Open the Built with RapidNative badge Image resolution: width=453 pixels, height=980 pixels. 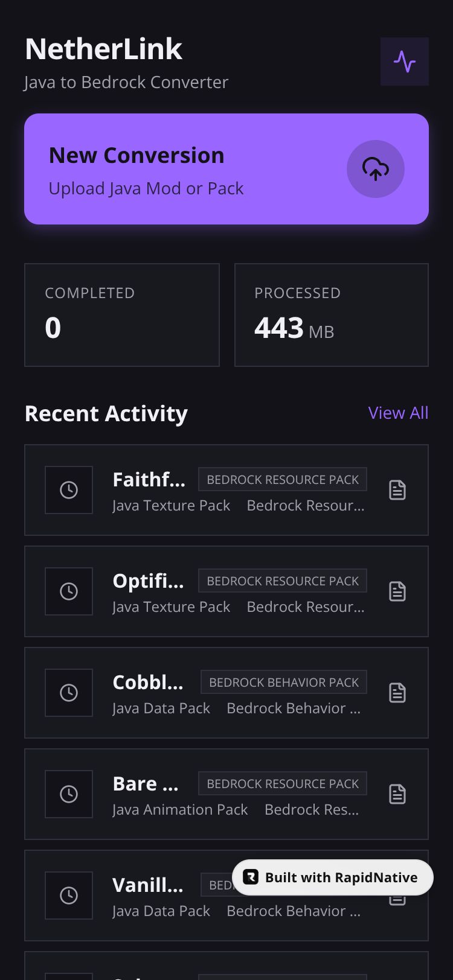333,877
